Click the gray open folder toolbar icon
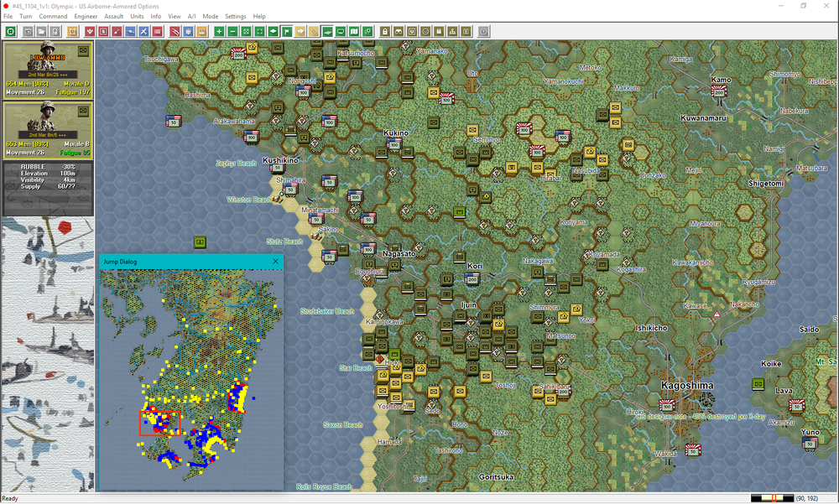Image resolution: width=839 pixels, height=504 pixels. (x=41, y=32)
